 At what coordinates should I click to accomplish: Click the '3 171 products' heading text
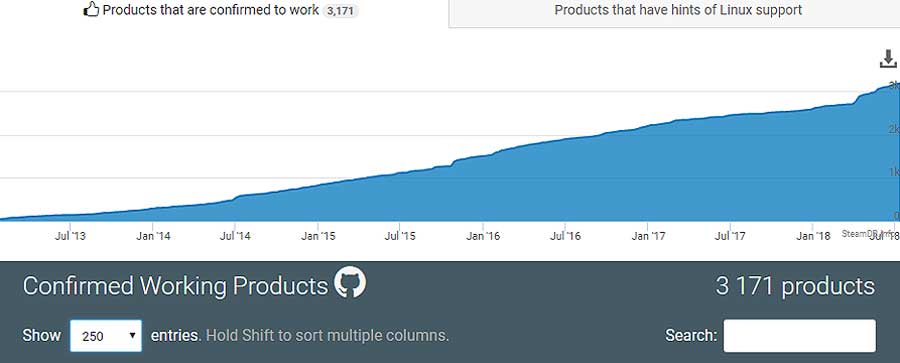click(x=795, y=286)
